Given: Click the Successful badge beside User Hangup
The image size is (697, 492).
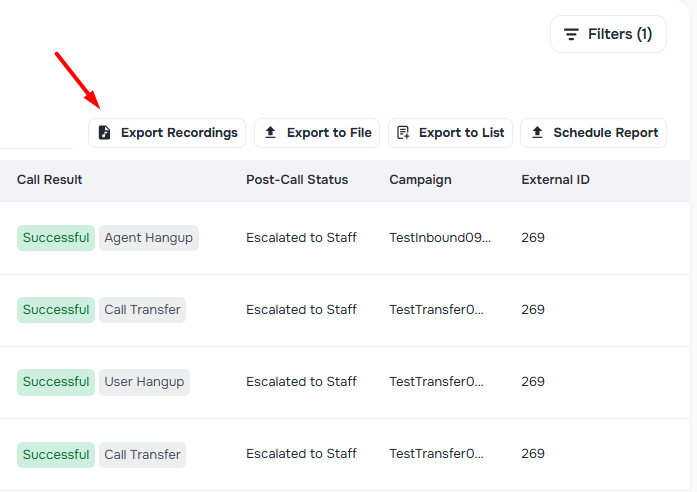Looking at the screenshot, I should (x=56, y=382).
